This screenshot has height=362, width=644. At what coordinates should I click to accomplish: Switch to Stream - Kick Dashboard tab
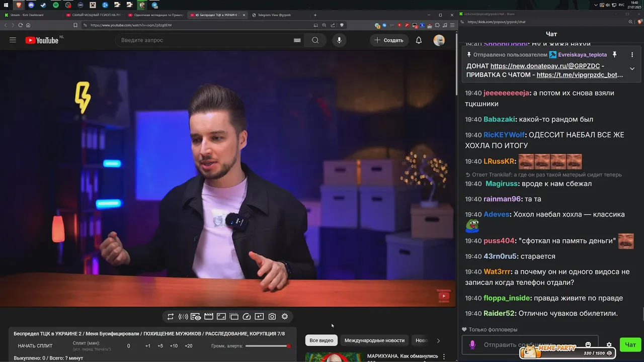click(33, 15)
